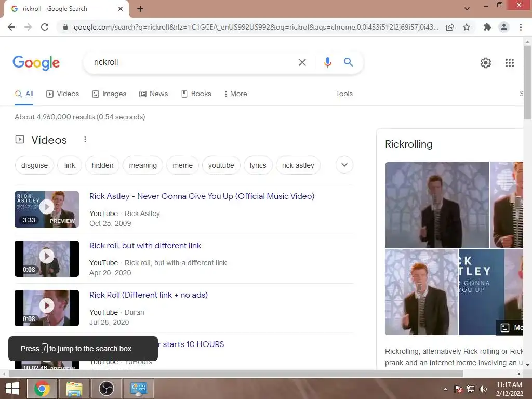Select the All results tab

tap(24, 94)
